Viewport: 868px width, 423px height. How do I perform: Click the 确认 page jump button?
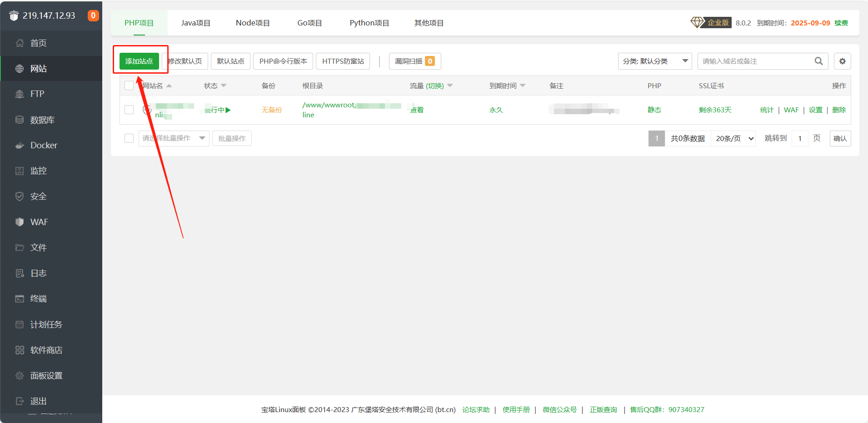(840, 138)
